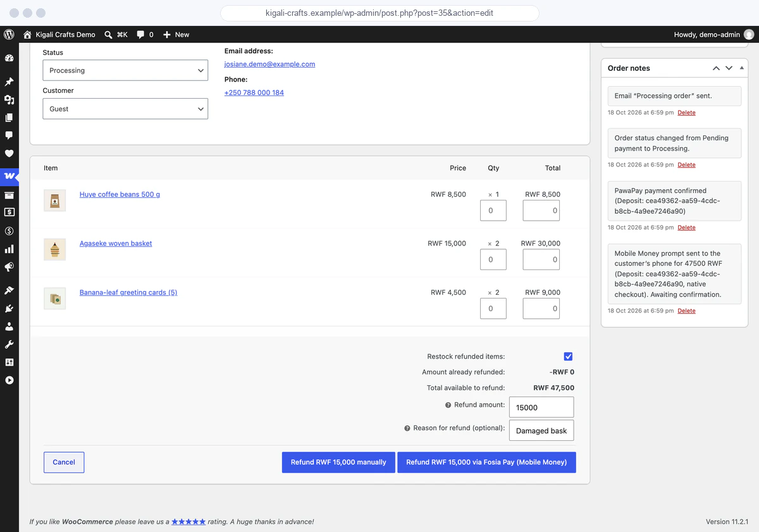Open Comments speech-bubble icon in sidebar

click(x=9, y=135)
